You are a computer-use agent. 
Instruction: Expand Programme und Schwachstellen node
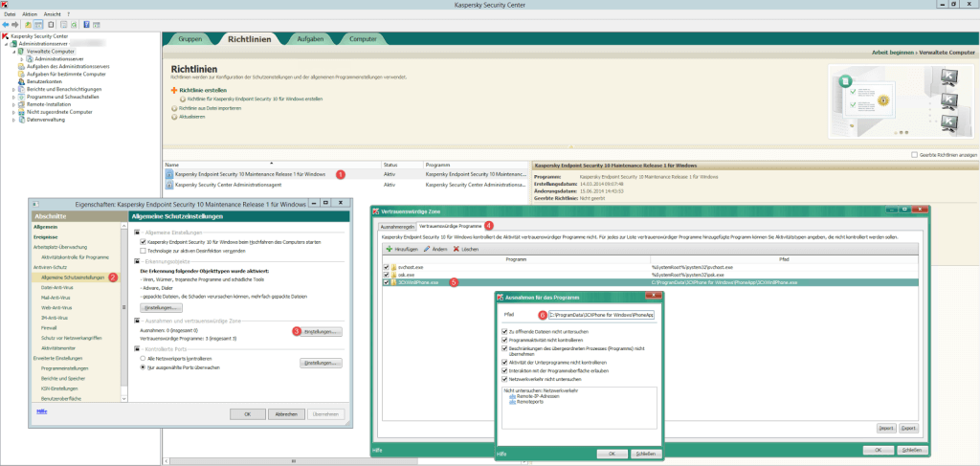pyautogui.click(x=13, y=97)
